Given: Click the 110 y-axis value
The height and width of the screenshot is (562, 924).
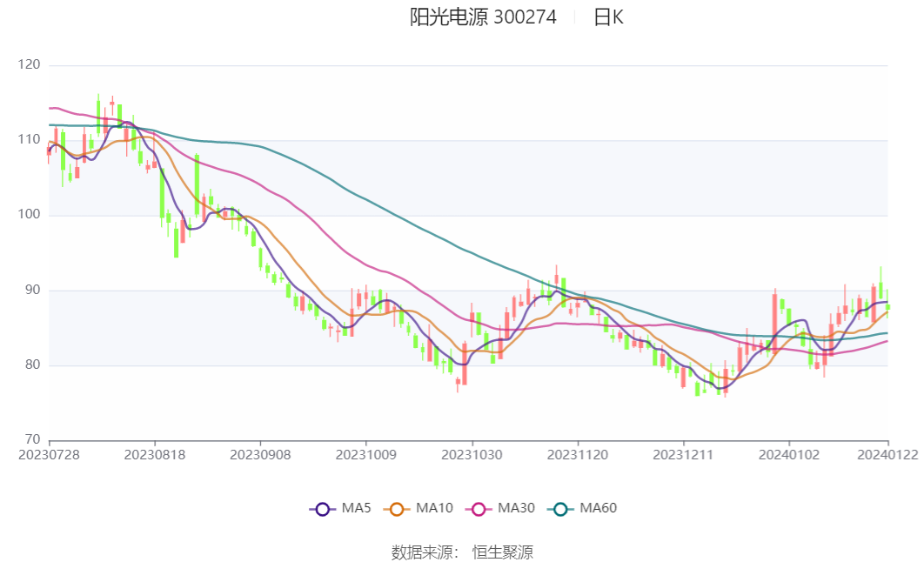Looking at the screenshot, I should 29,139.
